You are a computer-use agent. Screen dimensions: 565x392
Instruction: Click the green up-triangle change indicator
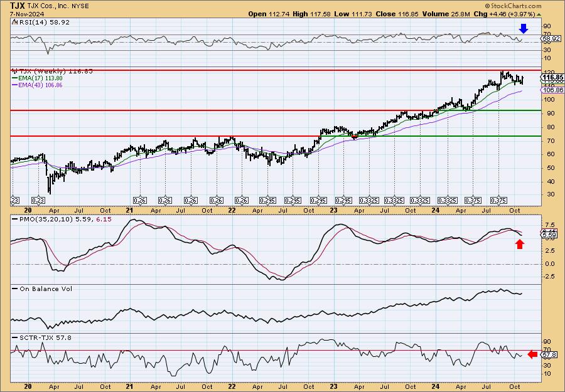(x=539, y=14)
